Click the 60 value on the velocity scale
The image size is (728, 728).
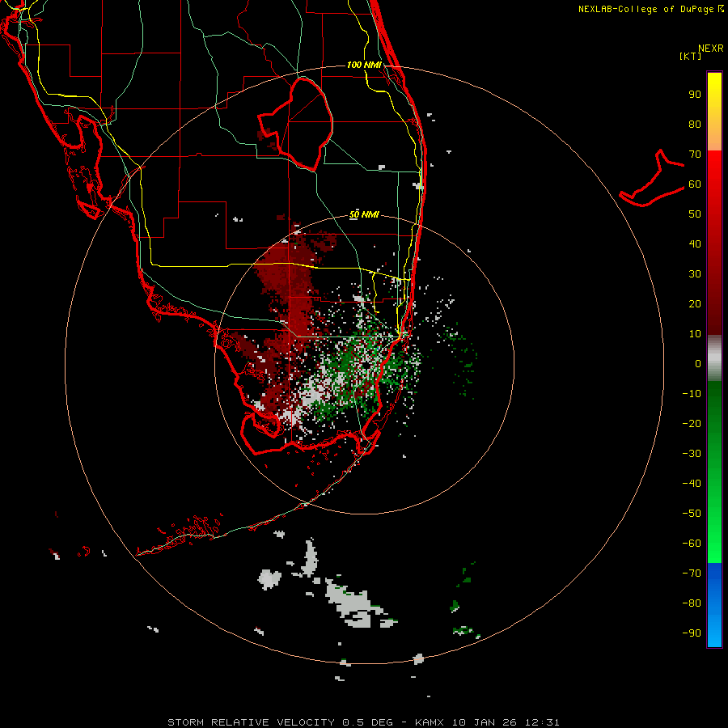pos(695,184)
